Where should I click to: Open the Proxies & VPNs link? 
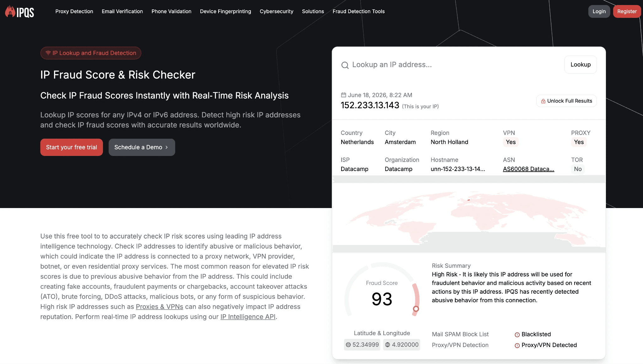(159, 307)
